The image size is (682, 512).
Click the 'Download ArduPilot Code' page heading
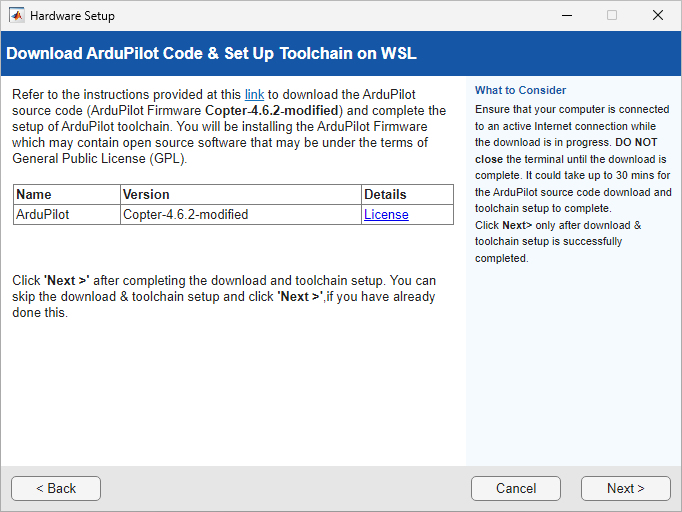coord(211,53)
